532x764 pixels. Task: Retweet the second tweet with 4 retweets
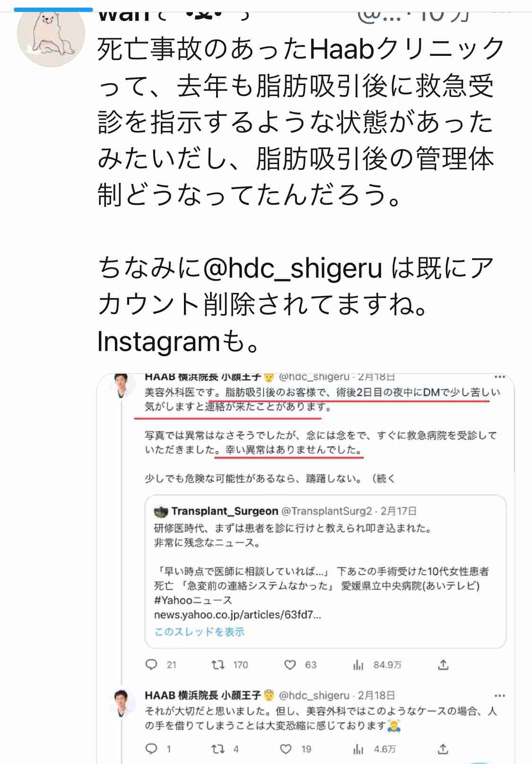(x=218, y=749)
